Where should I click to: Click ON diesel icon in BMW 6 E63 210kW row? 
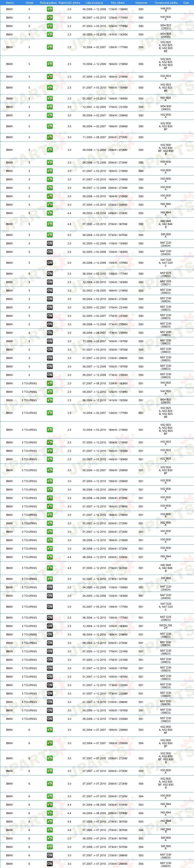point(50,855)
